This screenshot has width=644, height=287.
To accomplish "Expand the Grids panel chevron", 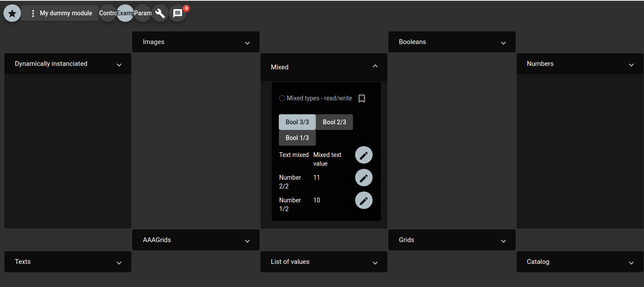I will tap(504, 241).
